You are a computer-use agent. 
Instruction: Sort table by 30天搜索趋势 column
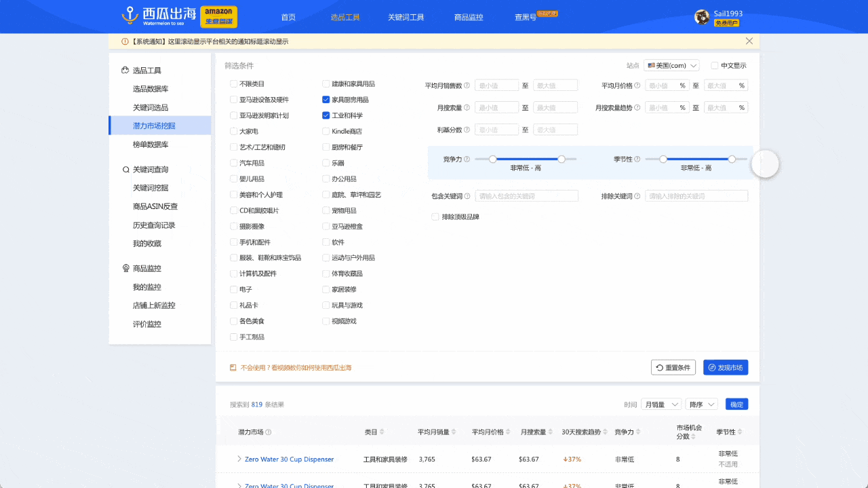605,432
